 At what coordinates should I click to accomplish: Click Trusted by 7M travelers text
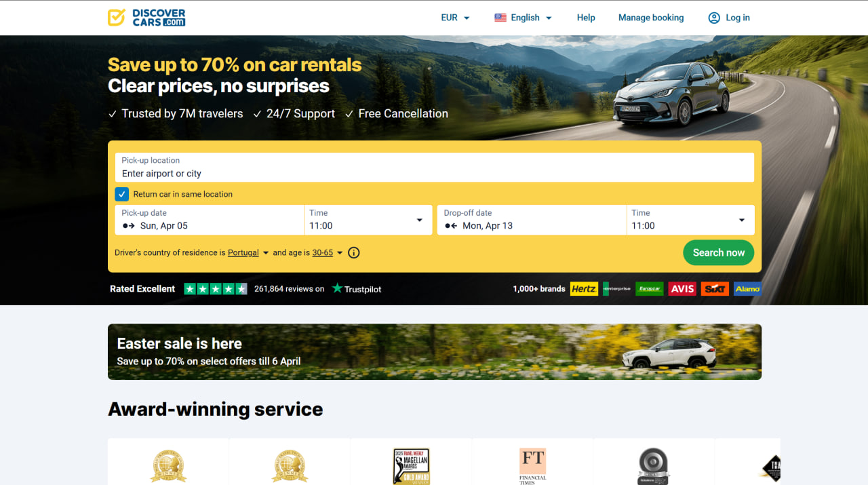[x=182, y=114]
